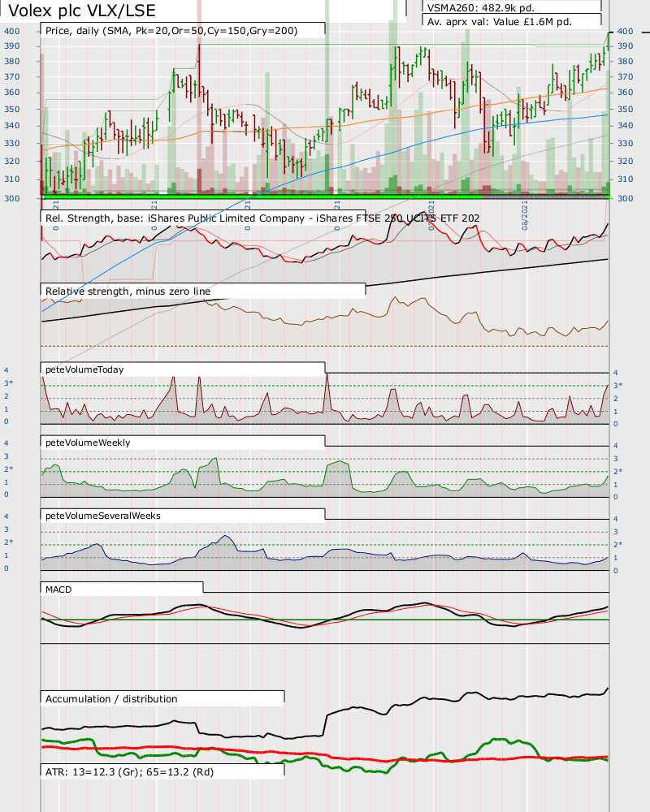
Task: Select the 350 label on left price axis
Action: click(x=12, y=110)
